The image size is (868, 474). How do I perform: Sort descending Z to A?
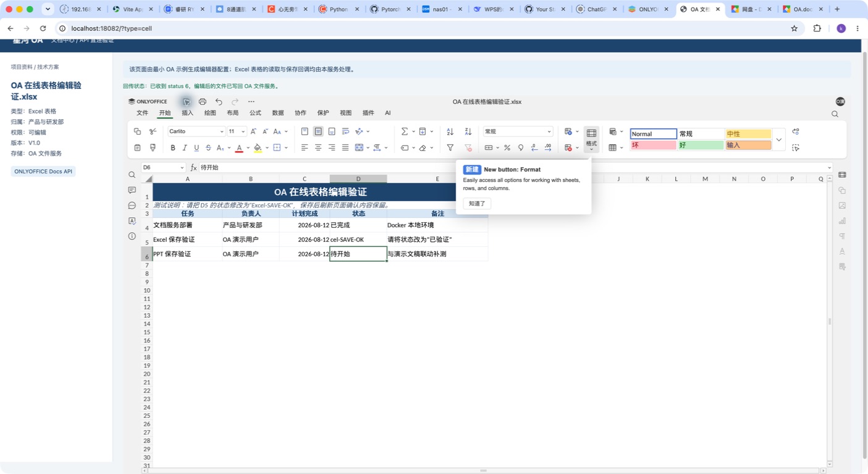(468, 131)
